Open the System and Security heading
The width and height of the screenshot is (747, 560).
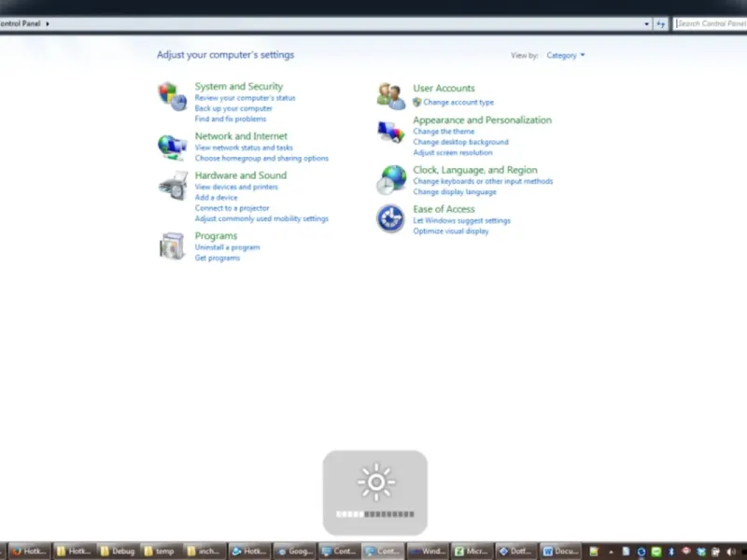point(239,86)
